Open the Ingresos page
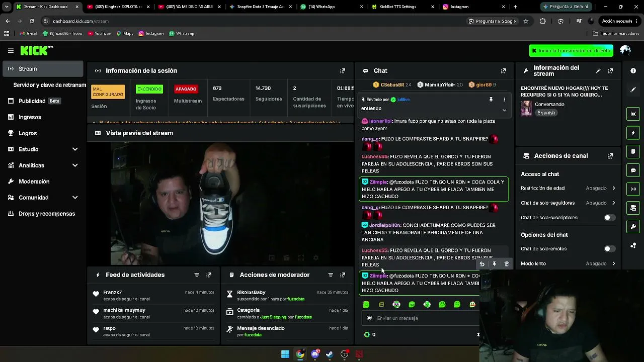 point(43,117)
